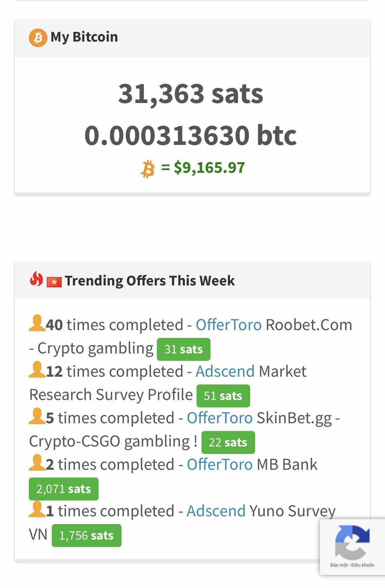
Task: Click the Vietnam flag icon
Action: pos(54,281)
